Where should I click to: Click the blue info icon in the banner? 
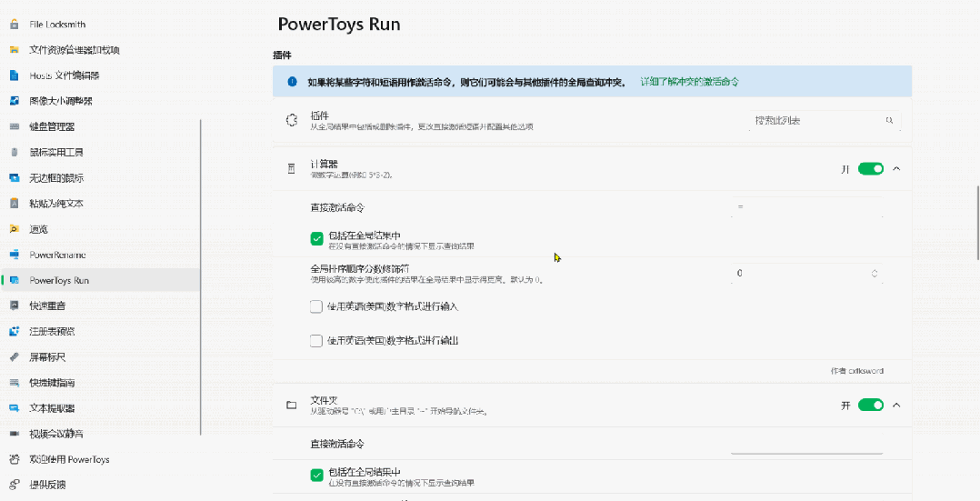(291, 82)
